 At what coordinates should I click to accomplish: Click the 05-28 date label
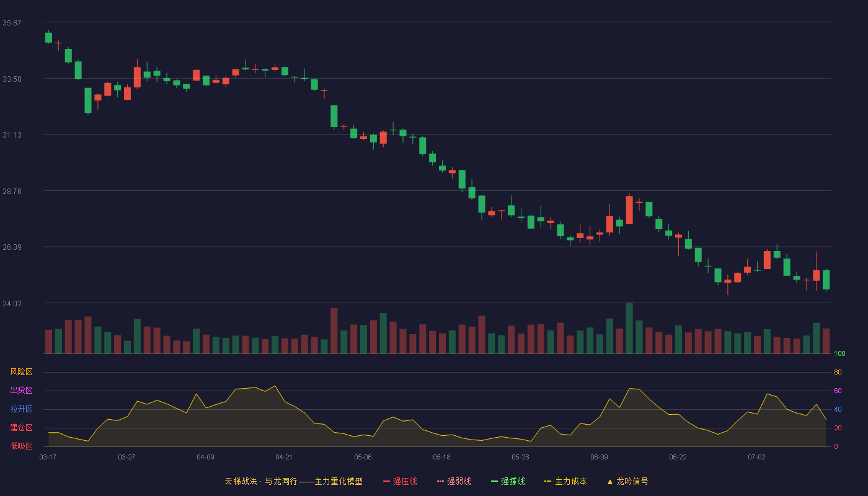pyautogui.click(x=520, y=457)
